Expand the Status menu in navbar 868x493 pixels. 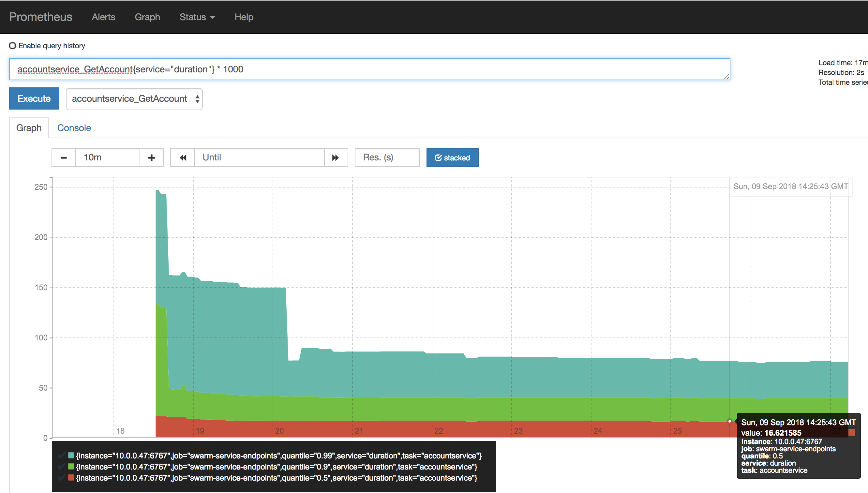pos(197,17)
